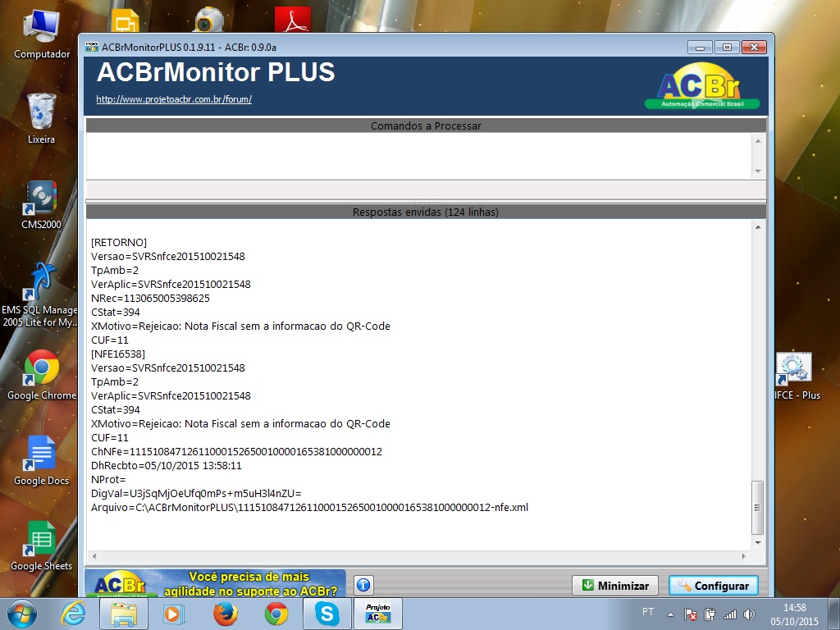The height and width of the screenshot is (630, 840).
Task: Click the responses horizontal scroll left arrow
Action: (94, 556)
